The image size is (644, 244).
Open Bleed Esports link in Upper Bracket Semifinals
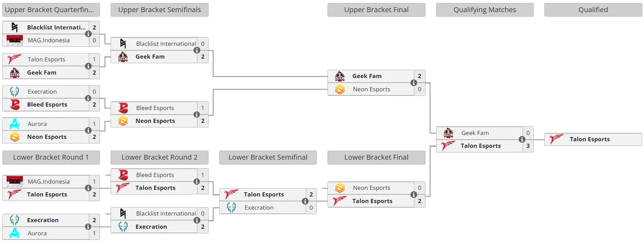155,108
